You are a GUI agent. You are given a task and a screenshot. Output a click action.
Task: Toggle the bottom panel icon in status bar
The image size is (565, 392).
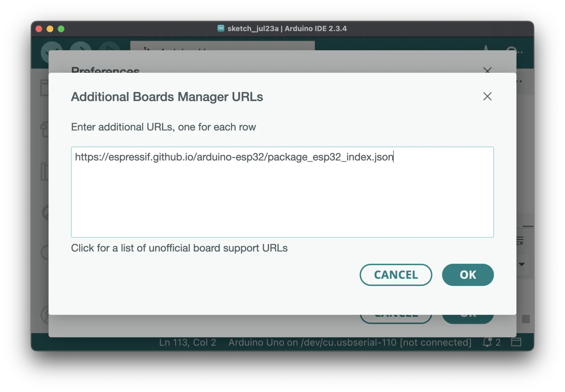pyautogui.click(x=516, y=342)
